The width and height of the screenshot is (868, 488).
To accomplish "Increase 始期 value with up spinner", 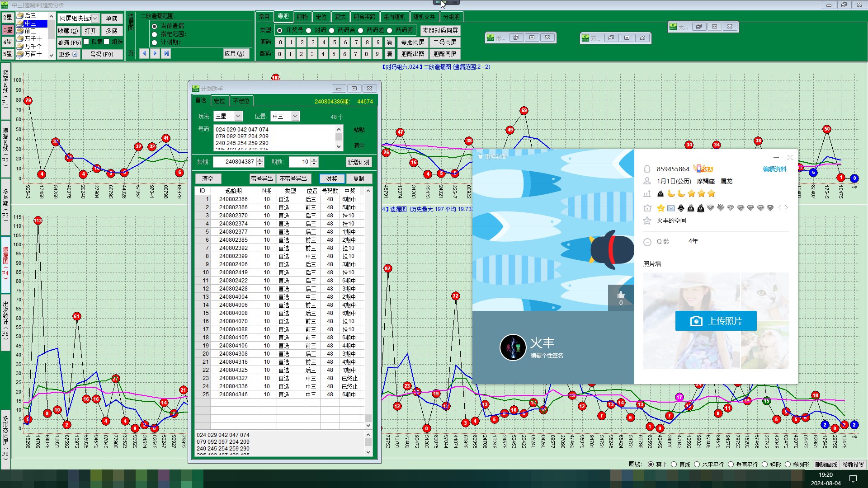I will tap(260, 159).
